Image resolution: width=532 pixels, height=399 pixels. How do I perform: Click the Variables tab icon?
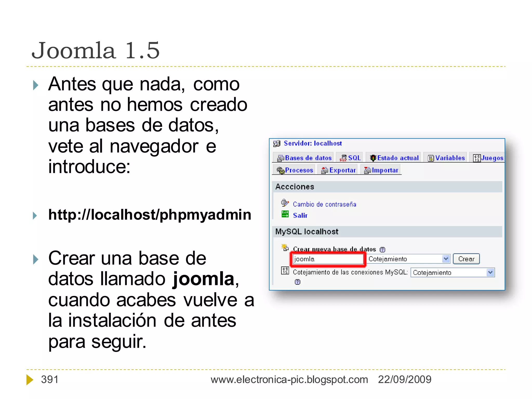click(431, 158)
